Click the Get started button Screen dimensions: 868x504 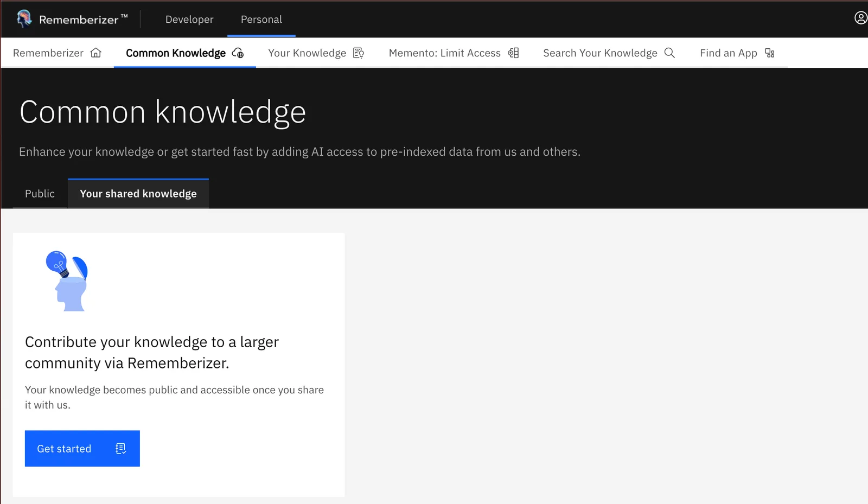tap(82, 449)
